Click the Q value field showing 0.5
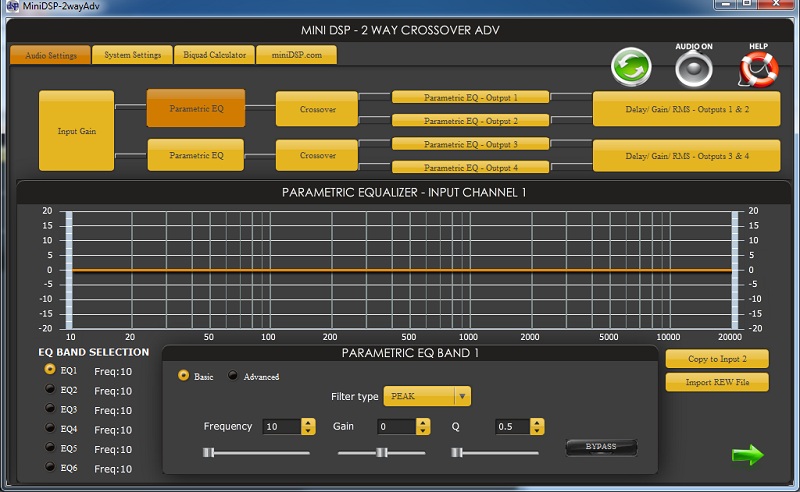Viewport: 800px width, 492px height. [512, 427]
